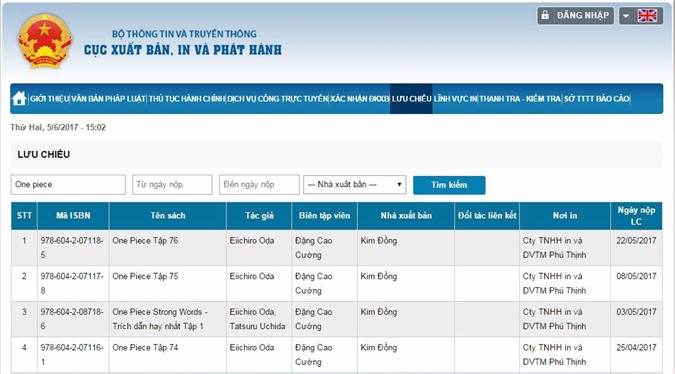Click the Nơi in column header
This screenshot has height=374, width=675.
pyautogui.click(x=565, y=216)
